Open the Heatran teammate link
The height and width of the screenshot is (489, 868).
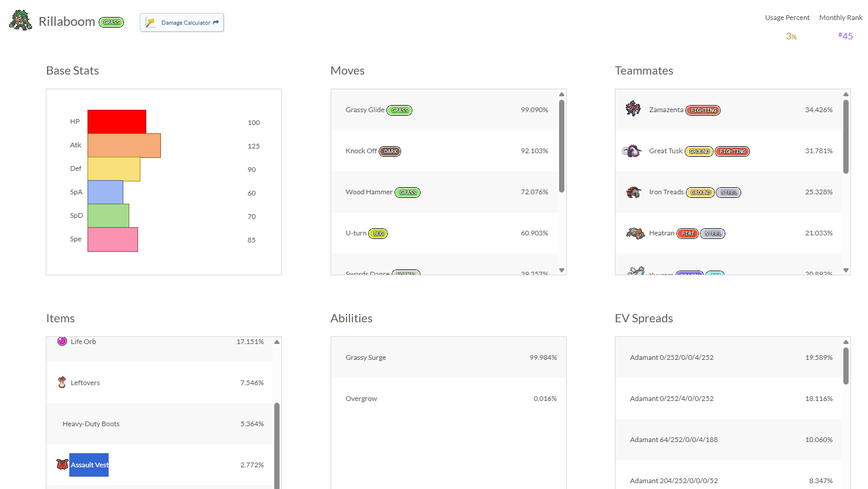tap(662, 233)
